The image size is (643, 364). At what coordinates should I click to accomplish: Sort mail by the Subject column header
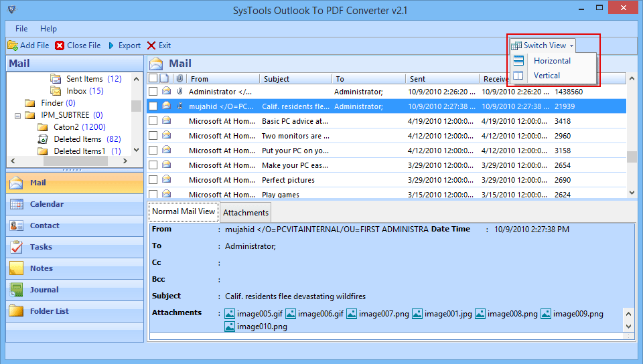tap(296, 78)
